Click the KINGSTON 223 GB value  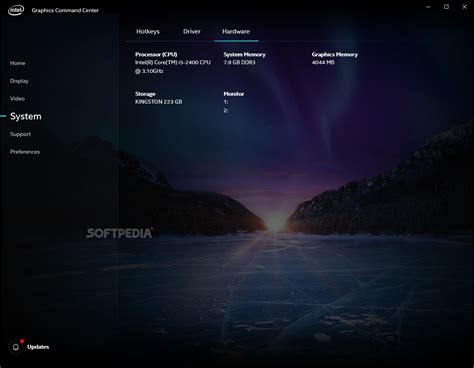(x=159, y=102)
